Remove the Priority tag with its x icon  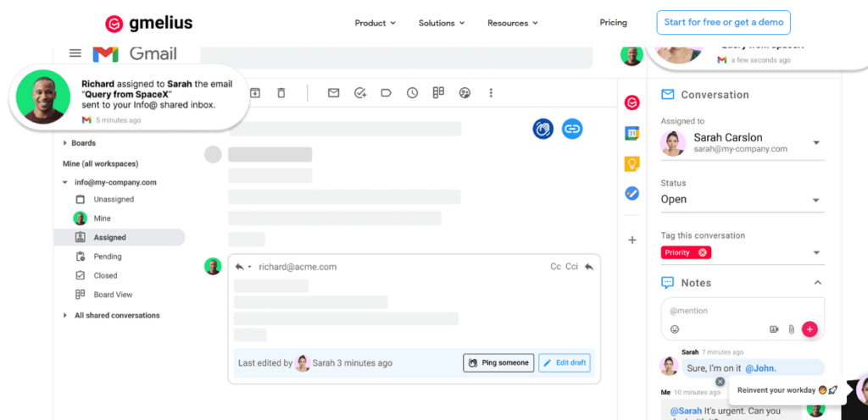(x=703, y=252)
